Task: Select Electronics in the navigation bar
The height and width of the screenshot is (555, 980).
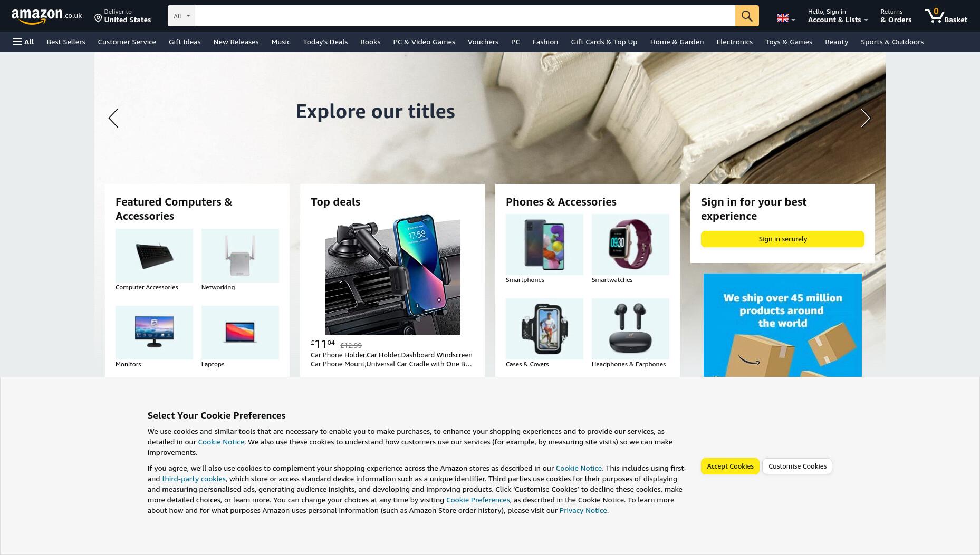Action: click(x=734, y=42)
